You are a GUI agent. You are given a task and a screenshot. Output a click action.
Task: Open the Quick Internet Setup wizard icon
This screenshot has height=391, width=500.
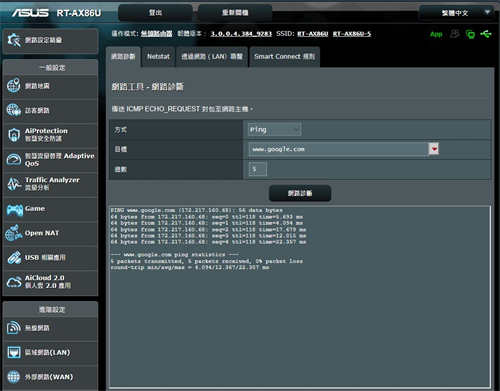14,40
